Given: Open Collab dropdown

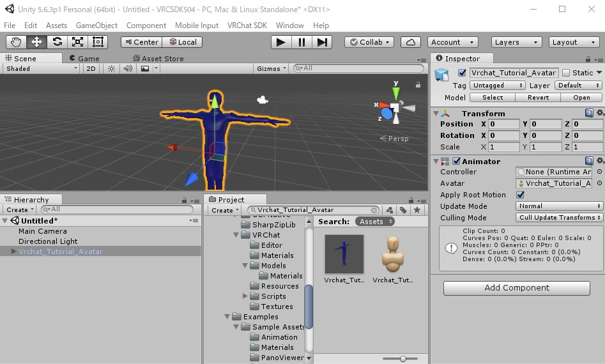Looking at the screenshot, I should [369, 42].
